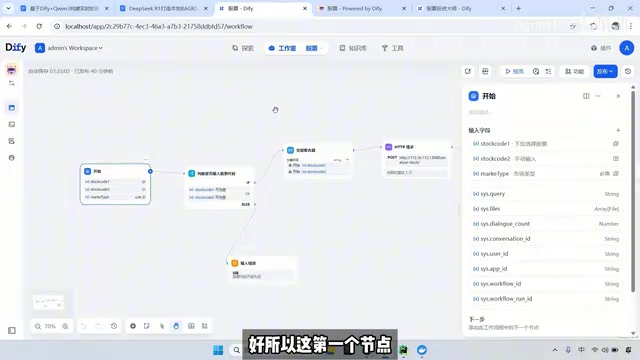Open version history clock icon
640x360 pixels.
tap(628, 71)
